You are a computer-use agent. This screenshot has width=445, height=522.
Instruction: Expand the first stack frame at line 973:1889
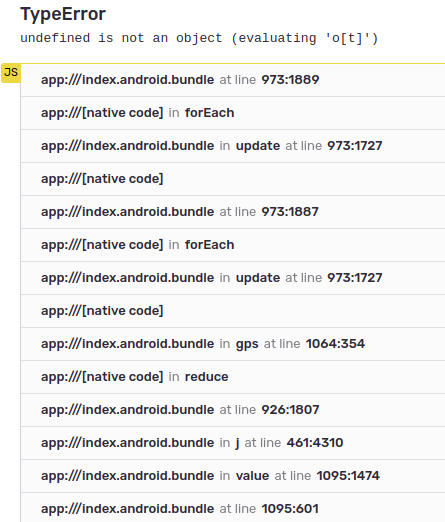233,80
